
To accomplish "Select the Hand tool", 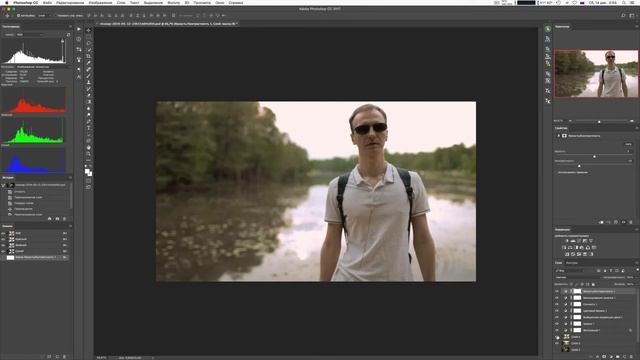I will pyautogui.click(x=89, y=147).
